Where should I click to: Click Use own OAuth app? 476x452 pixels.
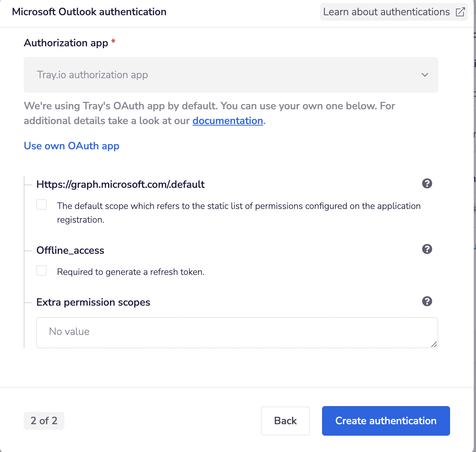click(71, 146)
